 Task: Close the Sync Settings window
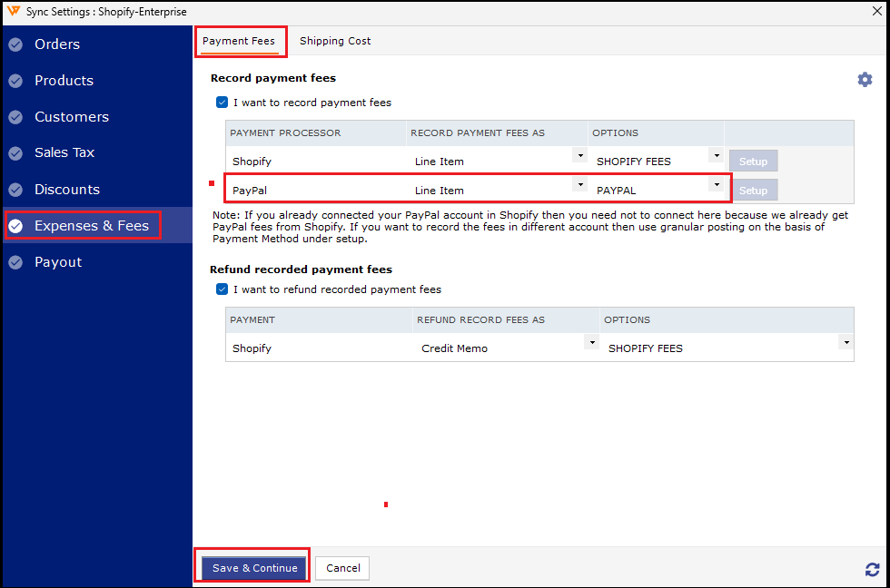pyautogui.click(x=872, y=11)
